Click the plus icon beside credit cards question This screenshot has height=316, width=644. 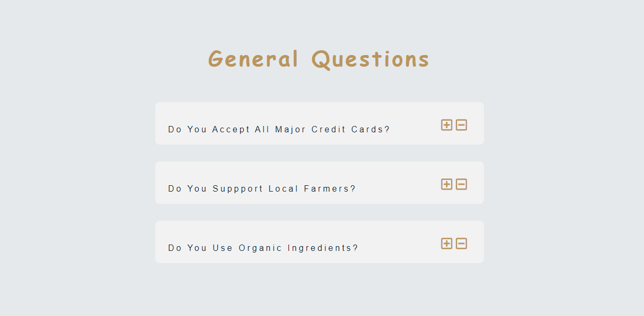pyautogui.click(x=447, y=125)
